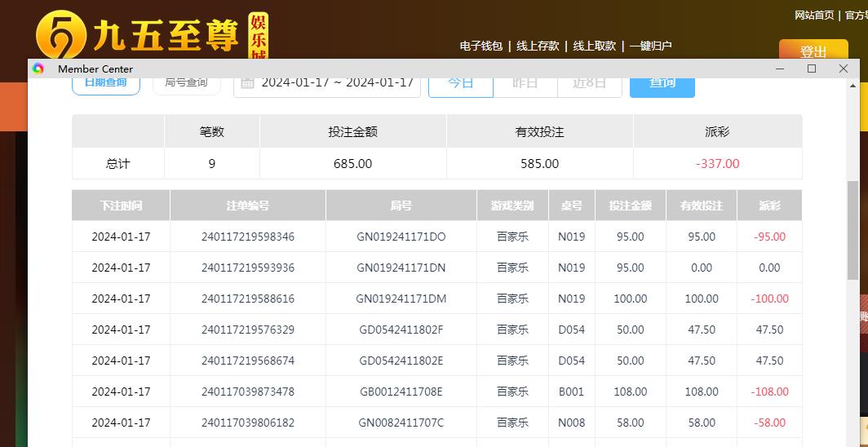Open the calendar icon in date field

coord(248,82)
